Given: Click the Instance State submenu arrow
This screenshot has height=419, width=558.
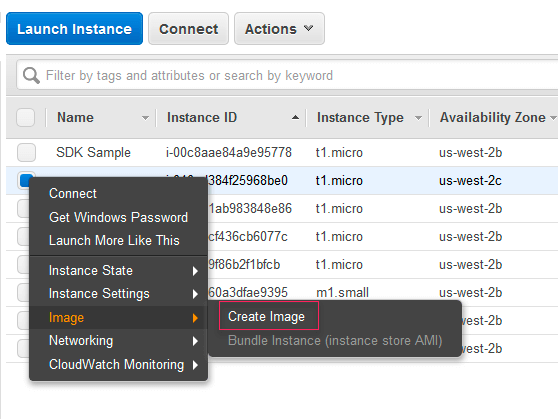Looking at the screenshot, I should tap(195, 271).
